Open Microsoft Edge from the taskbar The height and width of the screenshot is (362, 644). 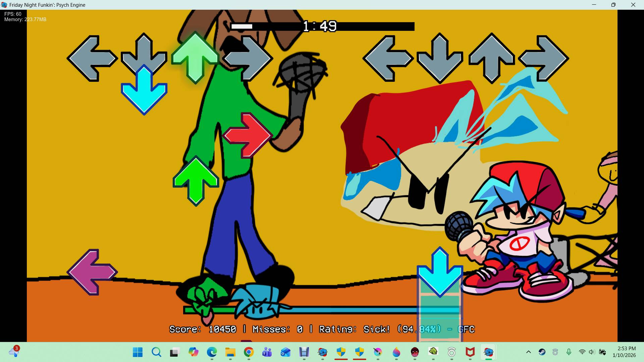pos(212,352)
